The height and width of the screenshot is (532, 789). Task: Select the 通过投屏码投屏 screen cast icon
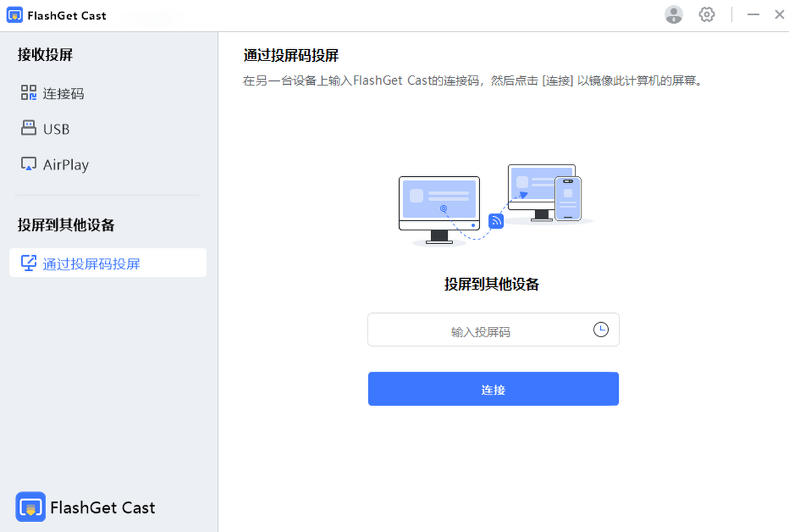click(28, 263)
